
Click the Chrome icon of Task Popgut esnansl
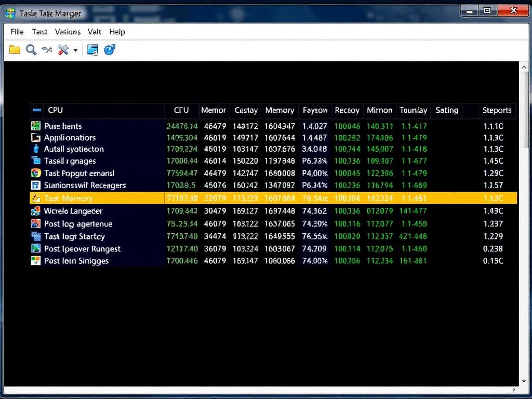tap(36, 173)
